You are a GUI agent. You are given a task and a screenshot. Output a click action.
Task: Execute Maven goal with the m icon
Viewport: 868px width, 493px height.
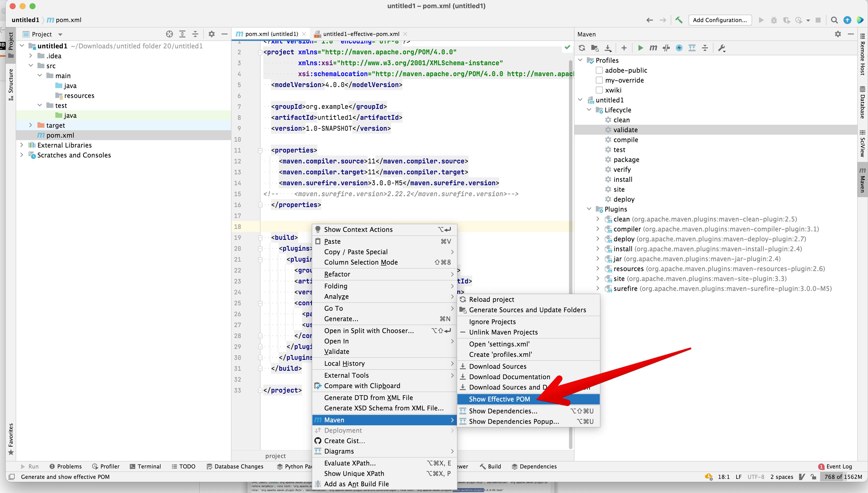click(x=653, y=48)
